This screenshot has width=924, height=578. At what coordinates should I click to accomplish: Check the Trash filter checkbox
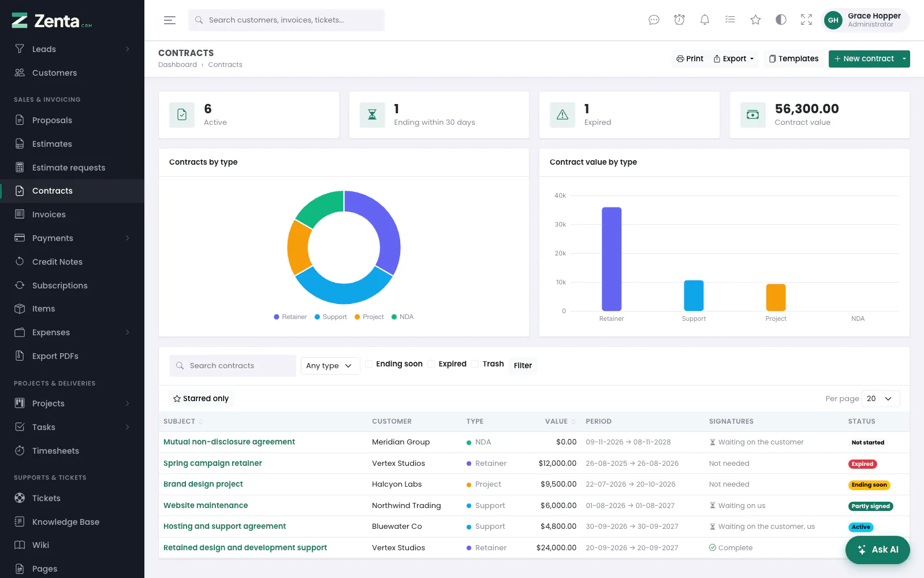(475, 364)
